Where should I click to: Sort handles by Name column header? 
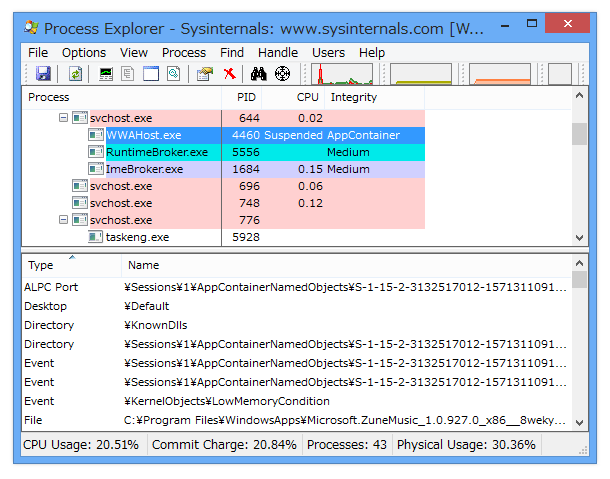click(x=346, y=265)
